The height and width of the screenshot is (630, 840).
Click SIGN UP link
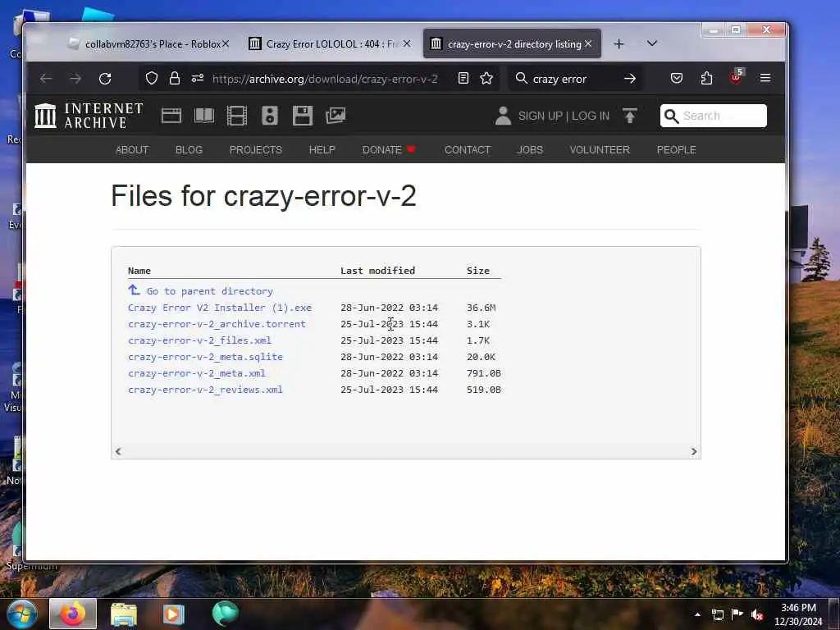[540, 116]
